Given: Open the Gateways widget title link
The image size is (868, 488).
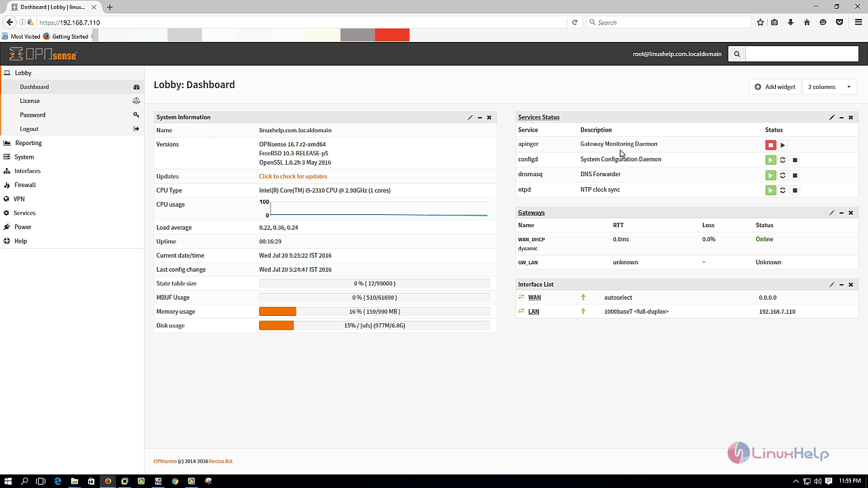Looking at the screenshot, I should point(531,213).
